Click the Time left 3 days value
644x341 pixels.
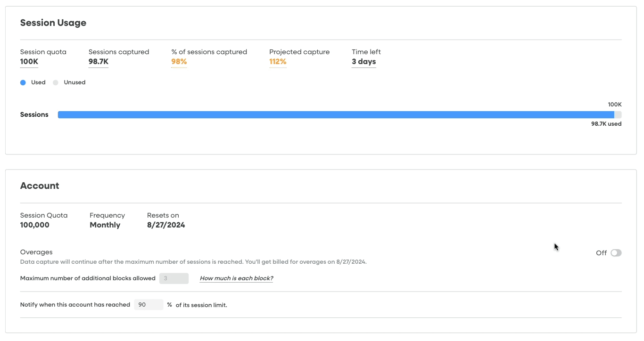pos(363,62)
